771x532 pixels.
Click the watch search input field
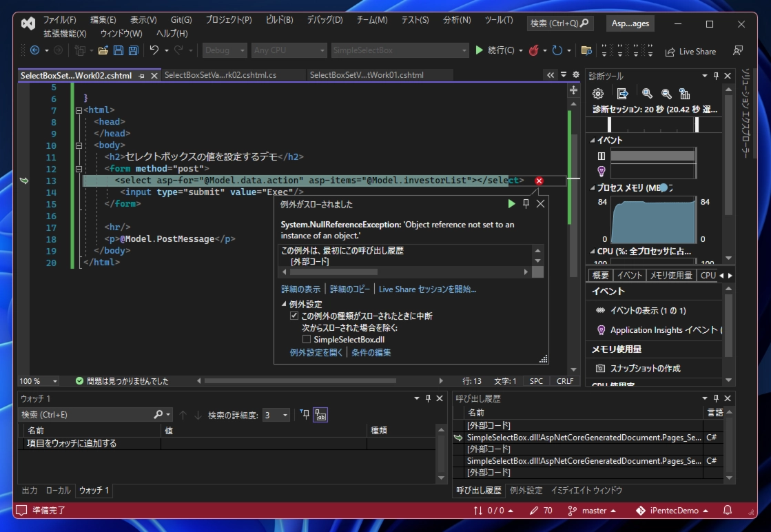87,415
